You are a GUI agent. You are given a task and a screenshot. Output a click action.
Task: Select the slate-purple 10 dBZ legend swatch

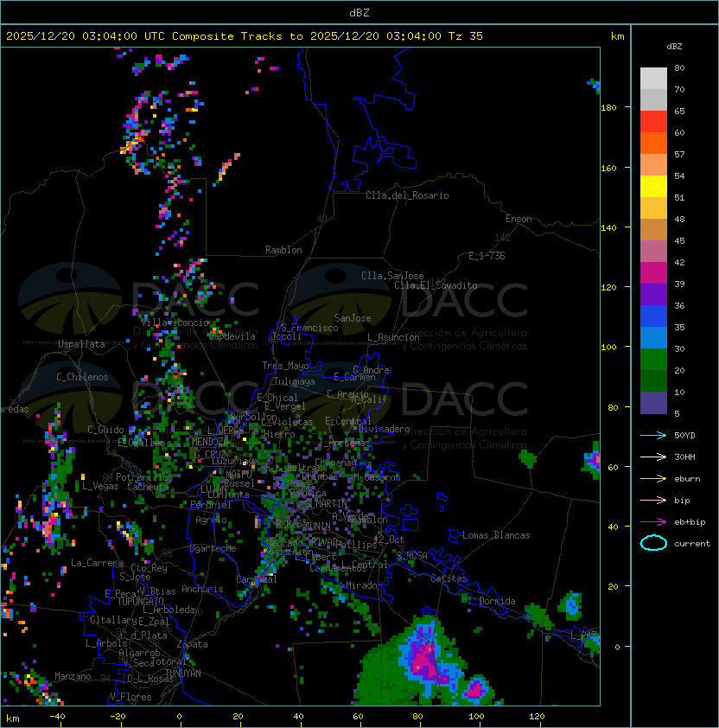653,403
